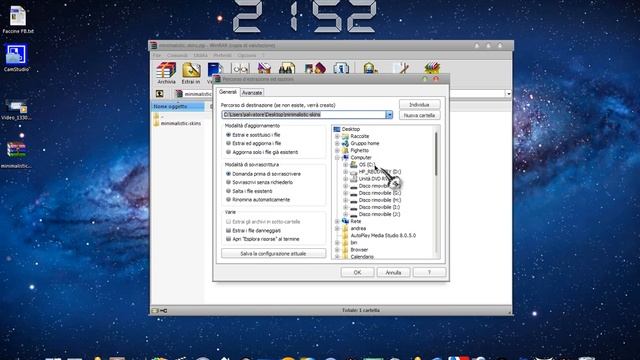This screenshot has width=640, height=360.
Task: Switch to the Avanzate tab
Action: pos(252,93)
